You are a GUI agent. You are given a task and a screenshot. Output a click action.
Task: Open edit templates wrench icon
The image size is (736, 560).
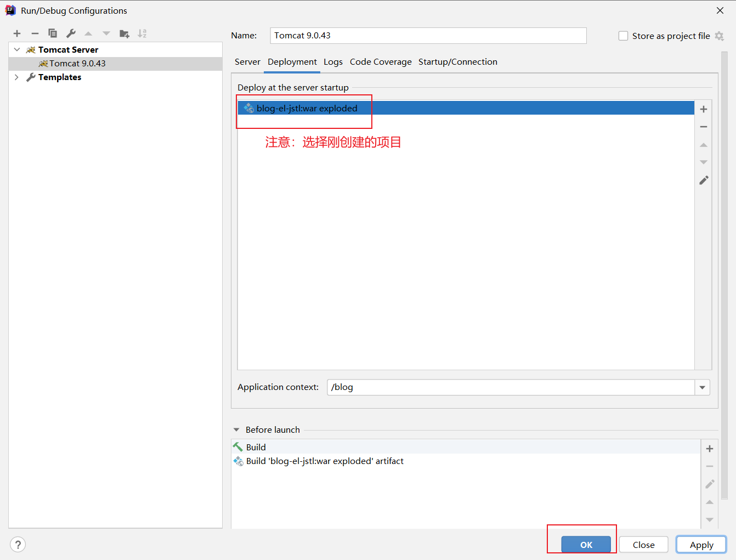point(71,33)
